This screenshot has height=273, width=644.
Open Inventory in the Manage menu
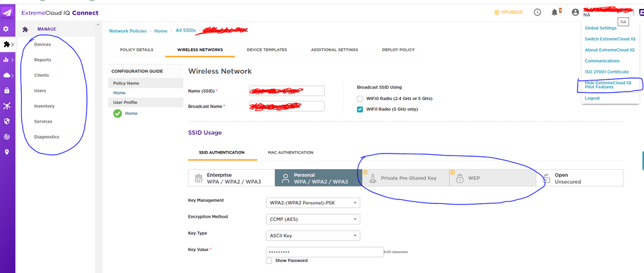44,106
